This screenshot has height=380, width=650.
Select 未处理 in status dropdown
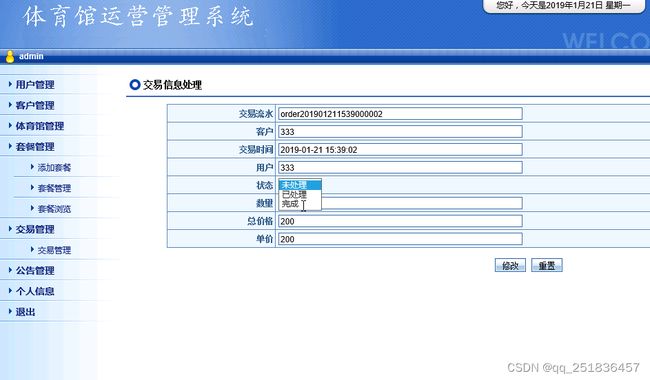[300, 185]
